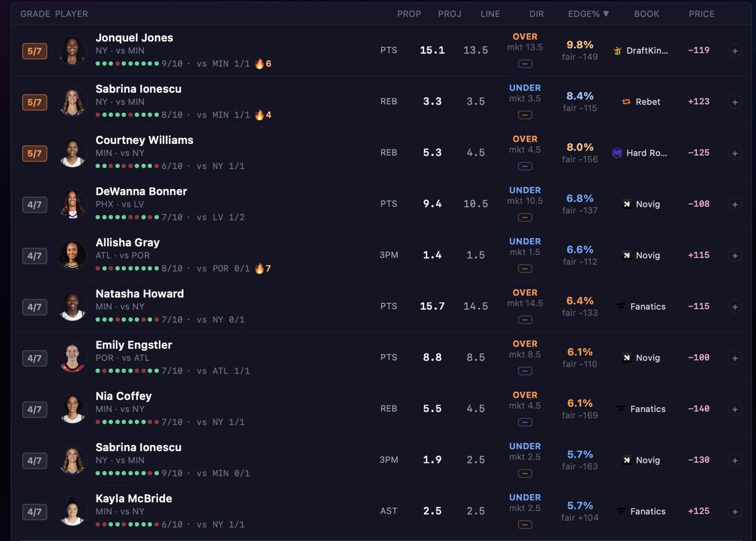
Task: Open Jonquel Jones player headshot
Action: click(72, 50)
